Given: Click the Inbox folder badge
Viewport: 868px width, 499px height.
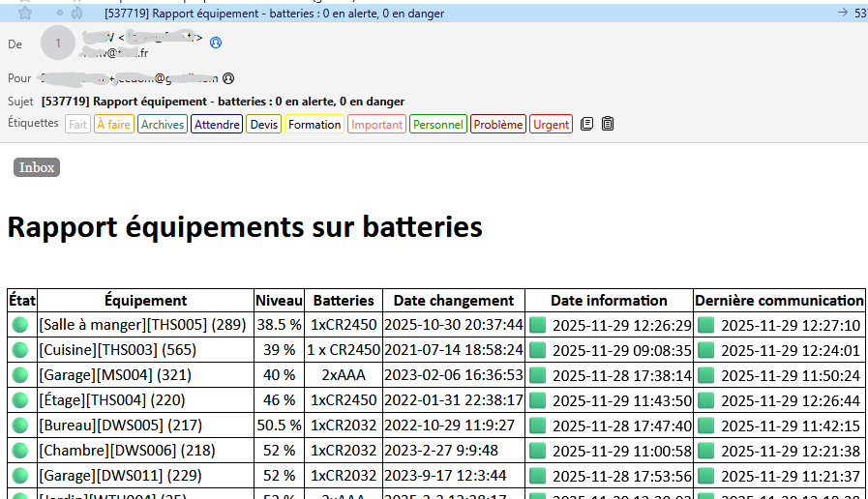Looking at the screenshot, I should 37,167.
